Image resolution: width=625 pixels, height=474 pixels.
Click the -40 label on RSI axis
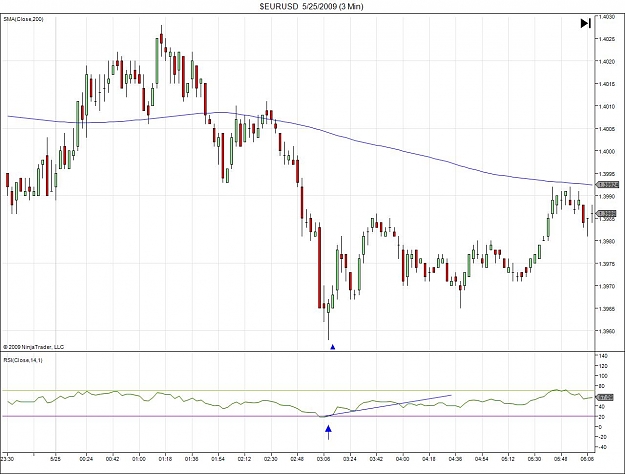tap(603, 447)
